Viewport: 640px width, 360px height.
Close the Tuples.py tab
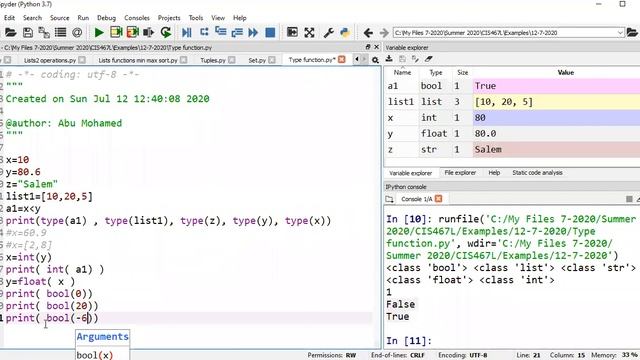click(x=231, y=60)
